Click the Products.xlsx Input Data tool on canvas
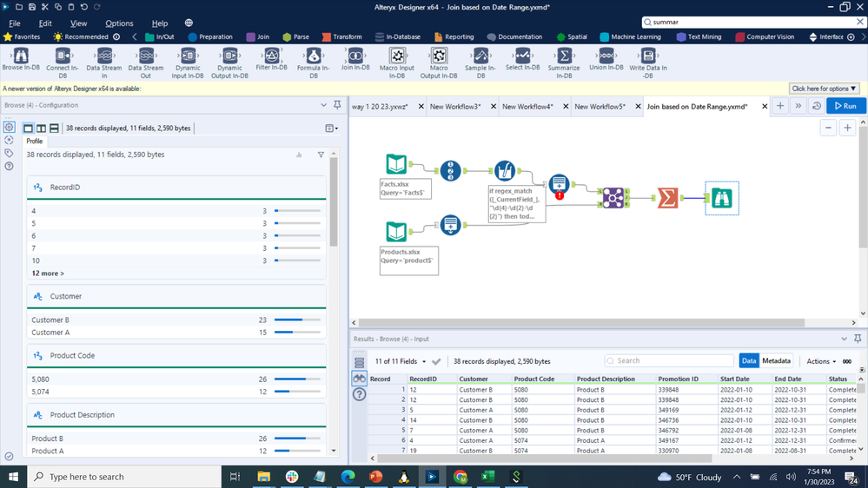The height and width of the screenshot is (488, 868). click(x=396, y=232)
